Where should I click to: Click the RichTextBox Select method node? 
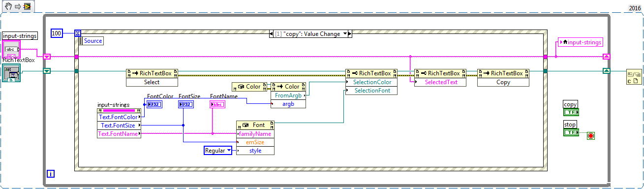click(152, 77)
